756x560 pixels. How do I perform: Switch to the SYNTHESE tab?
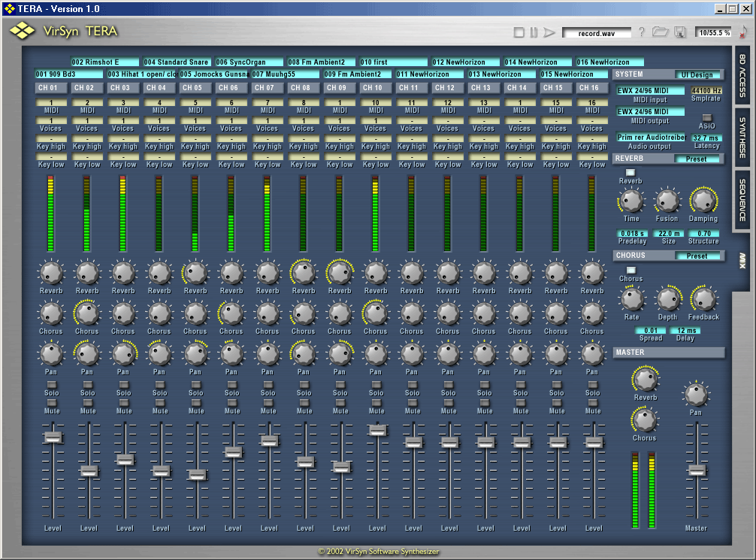tap(742, 137)
